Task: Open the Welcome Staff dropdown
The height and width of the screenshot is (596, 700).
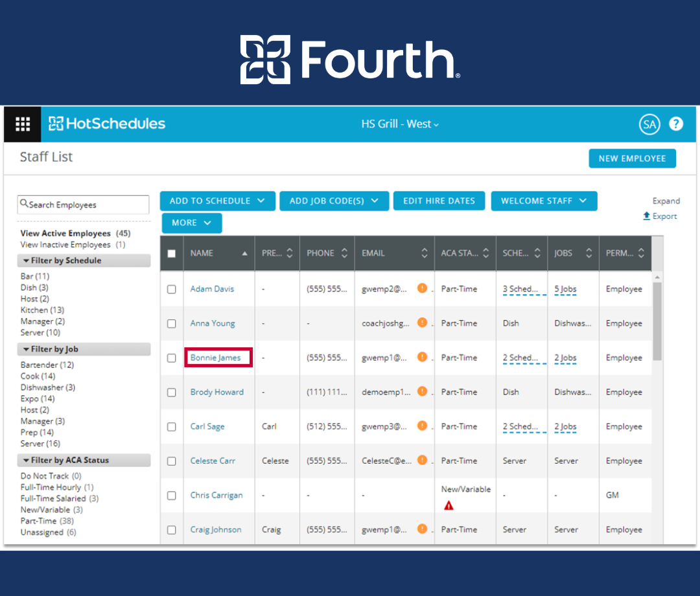Action: pos(544,201)
